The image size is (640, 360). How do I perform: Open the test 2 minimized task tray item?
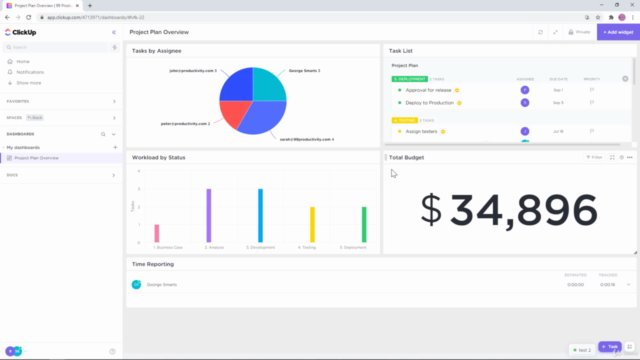[x=582, y=350]
